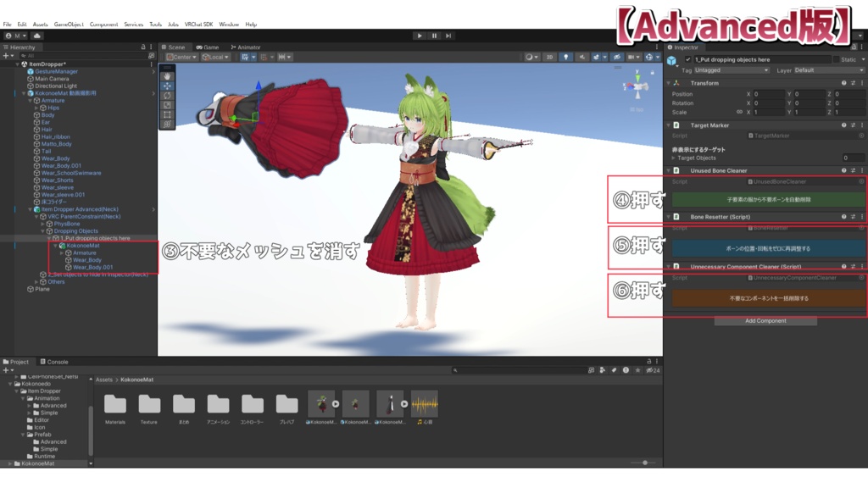Click the green unused bone removal button
Image resolution: width=868 pixels, height=488 pixels.
tap(768, 199)
